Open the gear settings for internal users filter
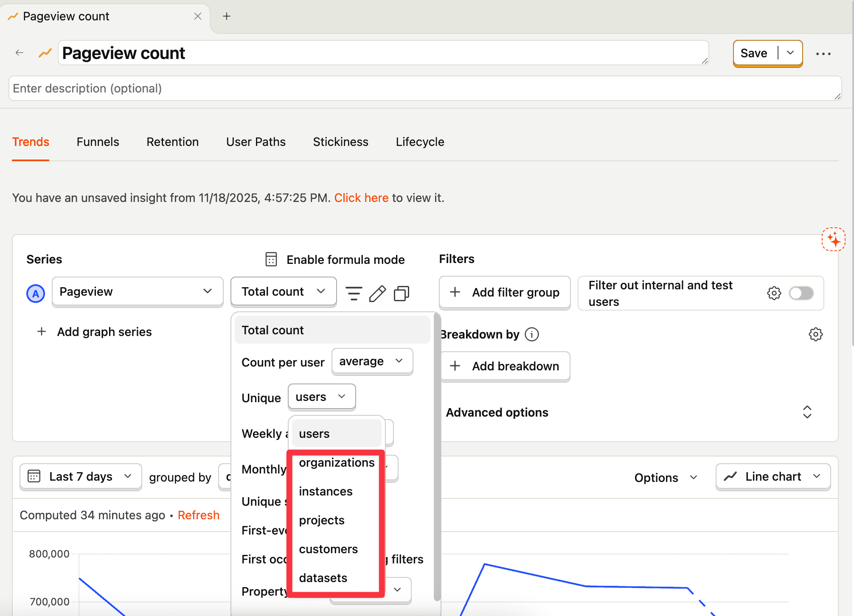 (774, 293)
